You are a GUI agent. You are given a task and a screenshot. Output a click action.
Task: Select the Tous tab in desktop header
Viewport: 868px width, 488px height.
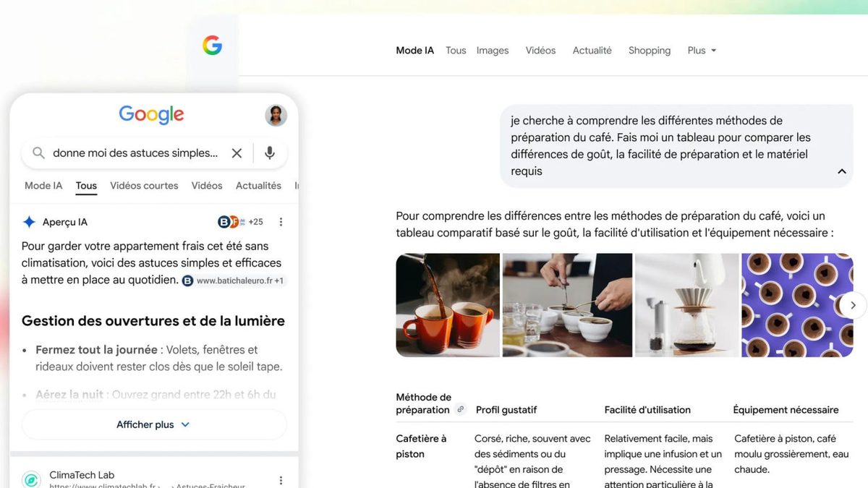pyautogui.click(x=456, y=51)
